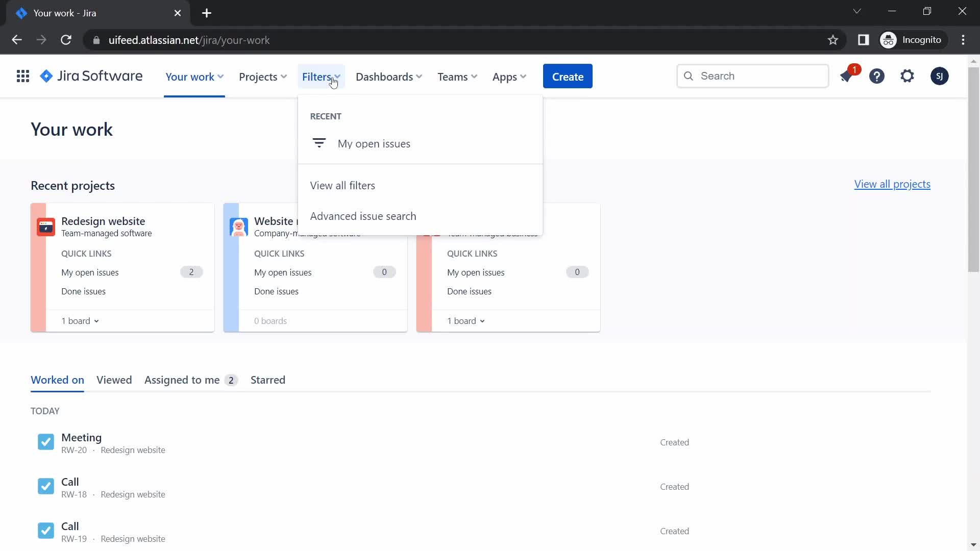Click the user profile avatar icon
980x551 pixels.
tap(939, 76)
